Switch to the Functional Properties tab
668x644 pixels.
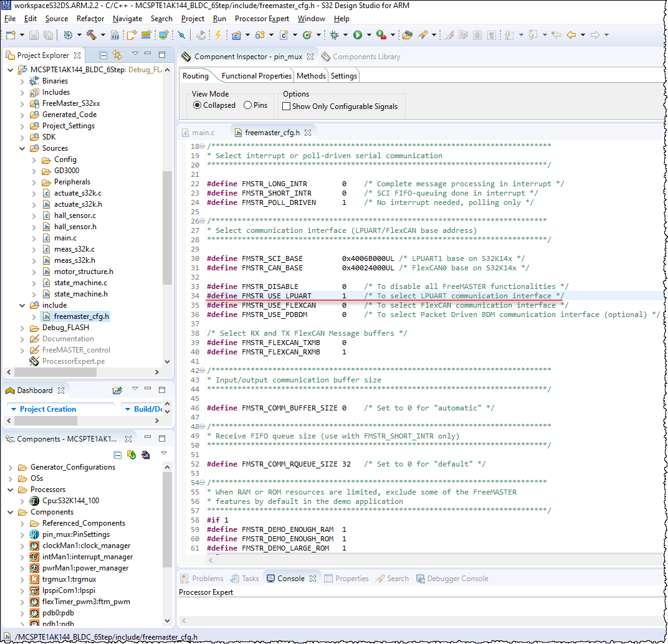tap(256, 76)
